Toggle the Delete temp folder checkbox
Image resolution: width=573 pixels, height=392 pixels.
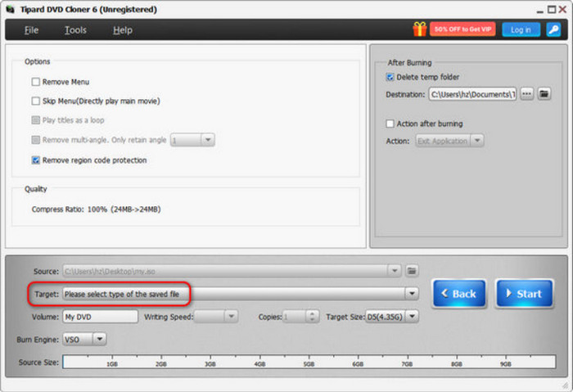click(390, 78)
